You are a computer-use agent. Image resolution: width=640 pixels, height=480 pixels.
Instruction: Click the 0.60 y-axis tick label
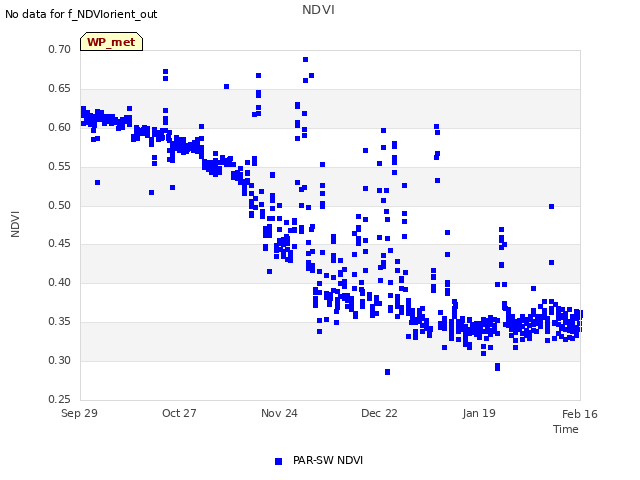pyautogui.click(x=60, y=128)
